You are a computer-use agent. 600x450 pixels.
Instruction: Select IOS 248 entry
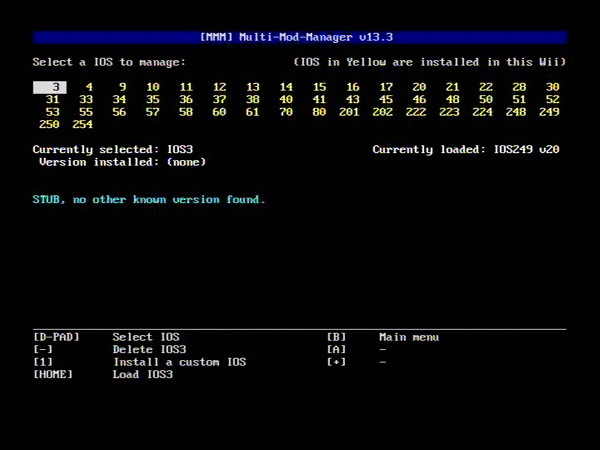click(x=515, y=112)
